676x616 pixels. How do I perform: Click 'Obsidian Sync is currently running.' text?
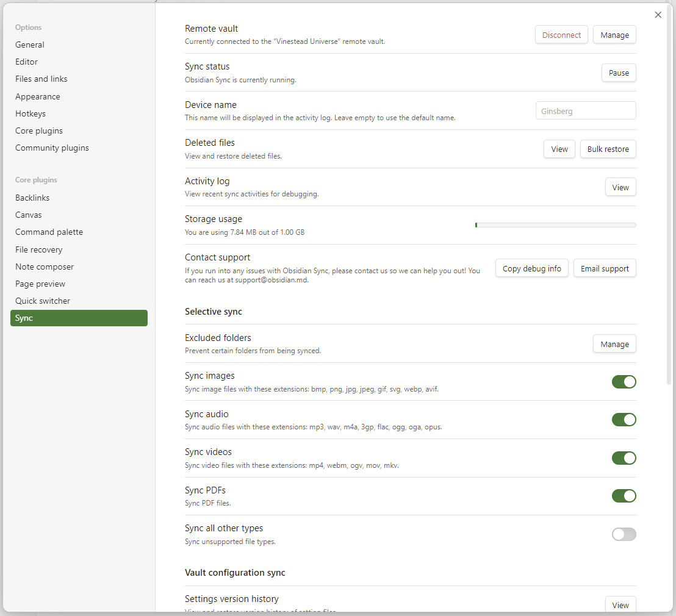(240, 80)
